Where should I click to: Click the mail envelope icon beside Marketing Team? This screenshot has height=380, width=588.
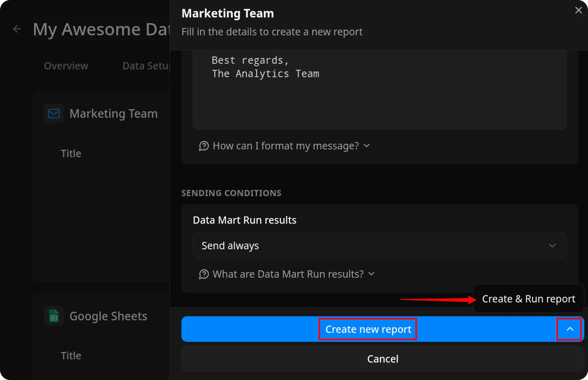click(x=54, y=113)
